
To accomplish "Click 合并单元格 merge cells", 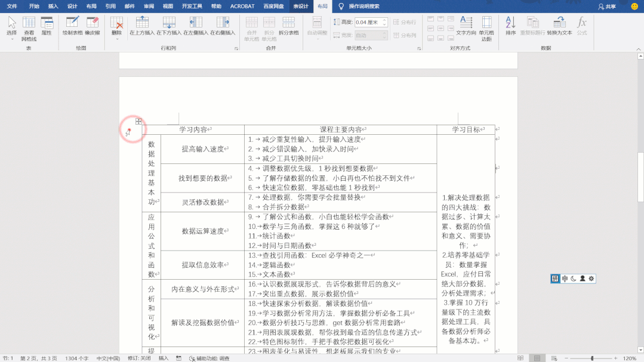I will [x=251, y=29].
